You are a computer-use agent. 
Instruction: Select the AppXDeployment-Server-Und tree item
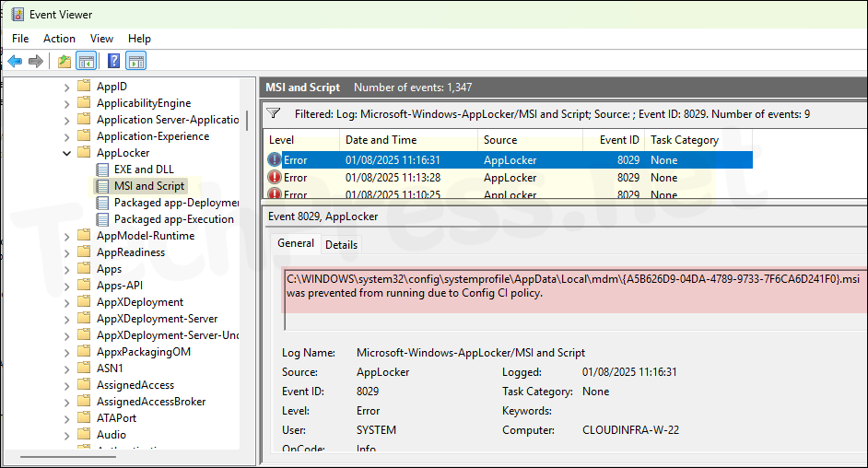(168, 335)
